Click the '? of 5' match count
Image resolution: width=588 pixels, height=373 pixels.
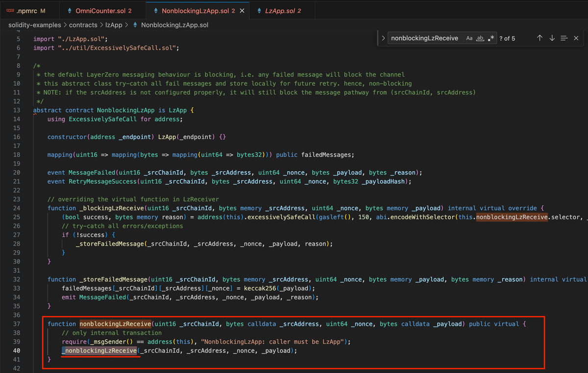coord(507,38)
